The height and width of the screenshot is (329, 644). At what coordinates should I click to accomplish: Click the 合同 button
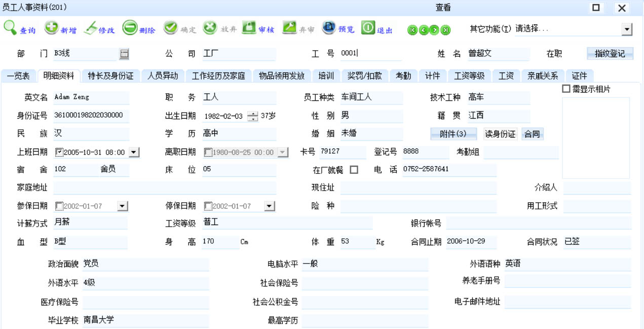tap(532, 134)
